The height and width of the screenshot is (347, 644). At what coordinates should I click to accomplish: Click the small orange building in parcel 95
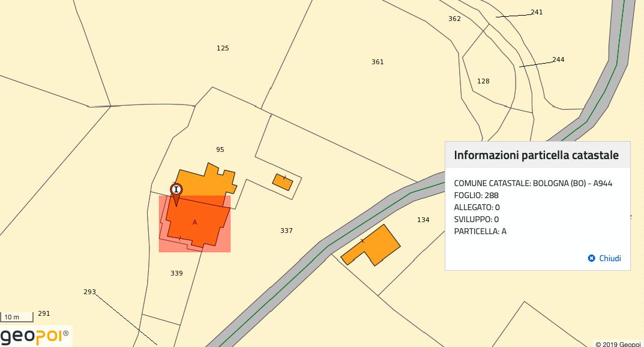282,181
